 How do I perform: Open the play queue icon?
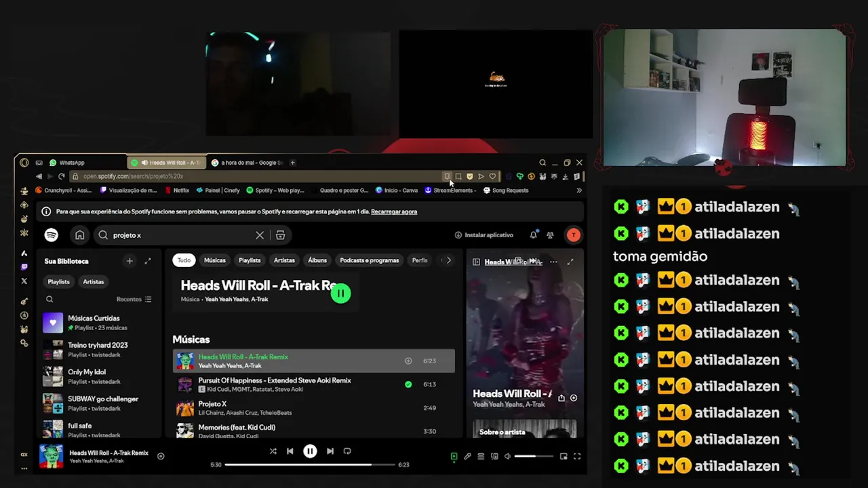[x=481, y=457]
